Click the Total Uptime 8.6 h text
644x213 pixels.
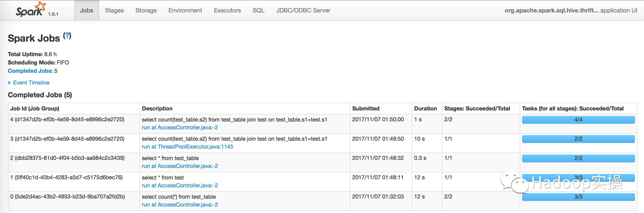pos(32,54)
